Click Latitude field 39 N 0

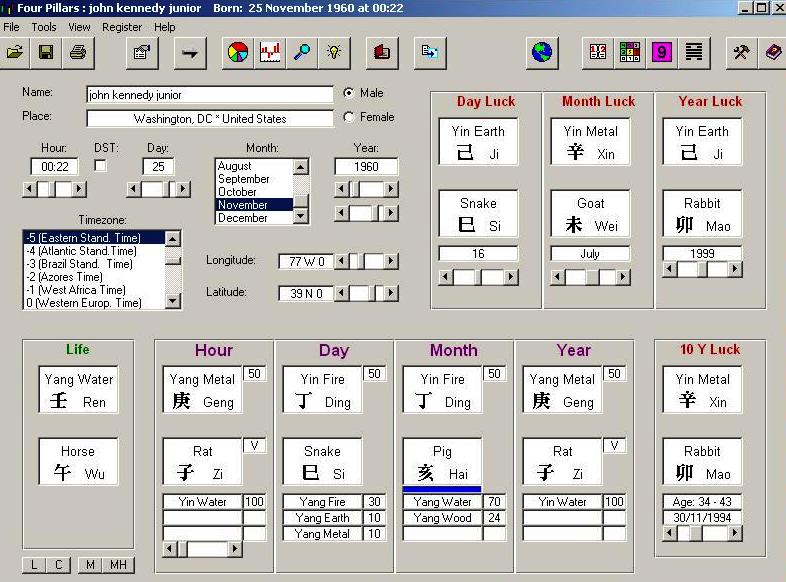[x=306, y=293]
